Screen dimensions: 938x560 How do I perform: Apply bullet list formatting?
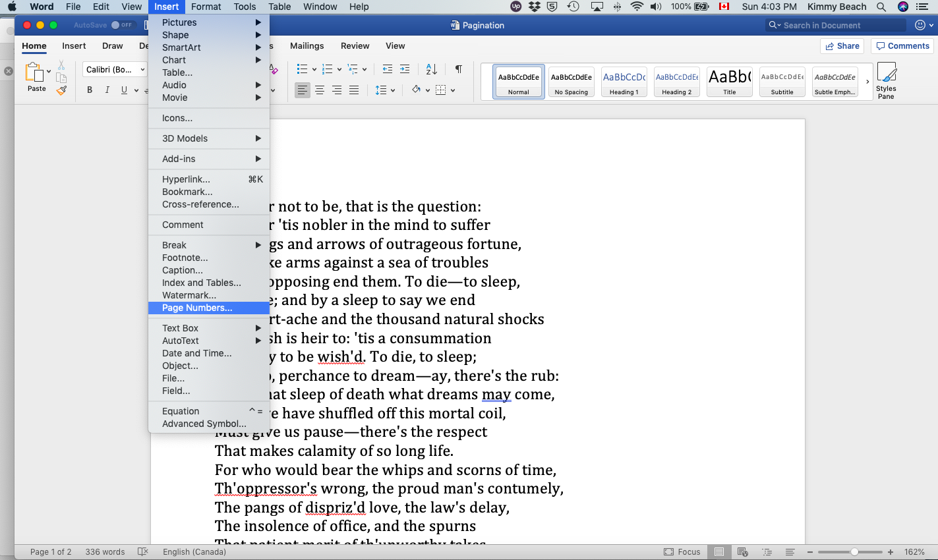point(302,69)
